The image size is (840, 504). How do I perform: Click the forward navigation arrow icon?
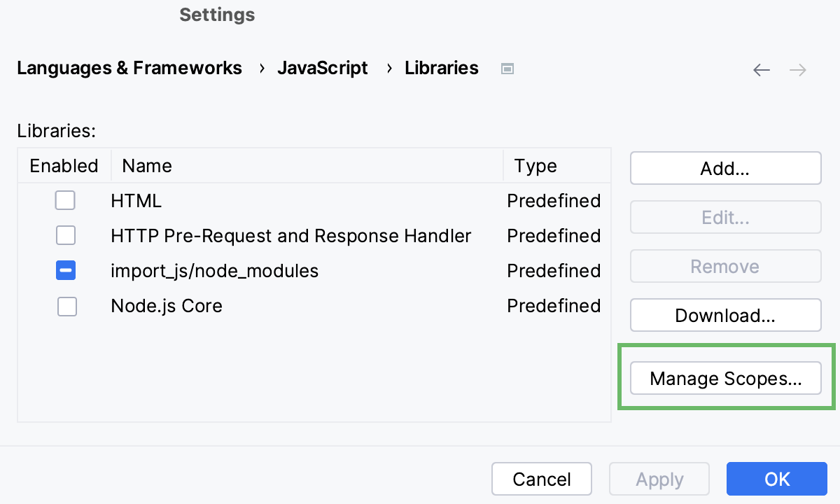tap(798, 70)
